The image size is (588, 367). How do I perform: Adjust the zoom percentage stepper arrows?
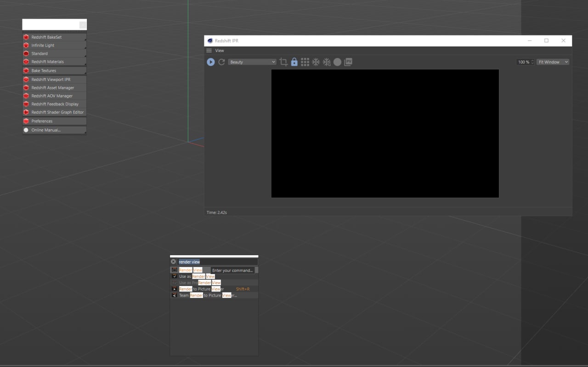[532, 62]
